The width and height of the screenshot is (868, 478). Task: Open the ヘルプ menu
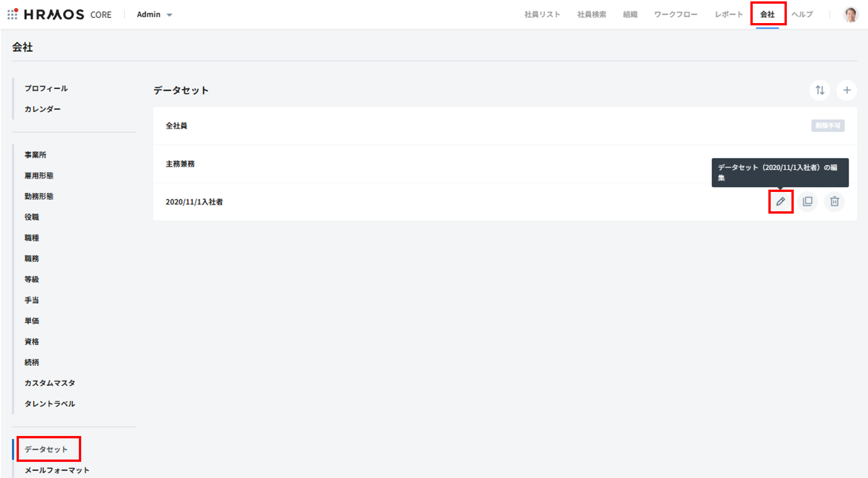coord(802,15)
